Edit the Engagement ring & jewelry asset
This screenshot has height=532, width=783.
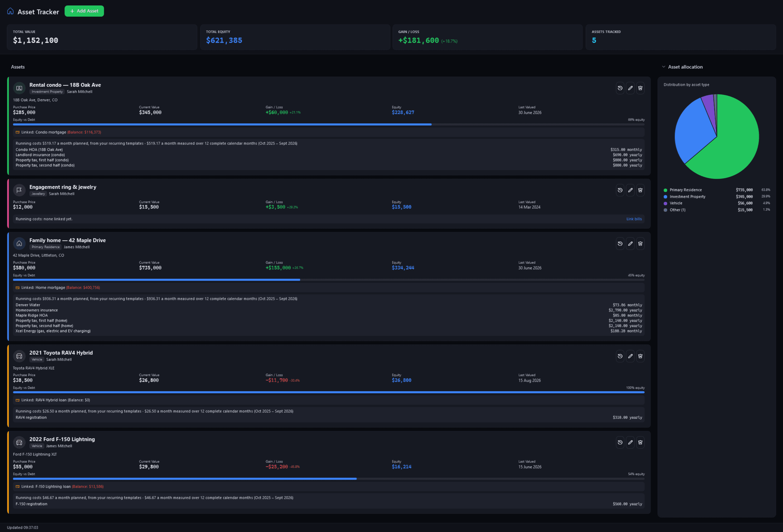tap(630, 190)
